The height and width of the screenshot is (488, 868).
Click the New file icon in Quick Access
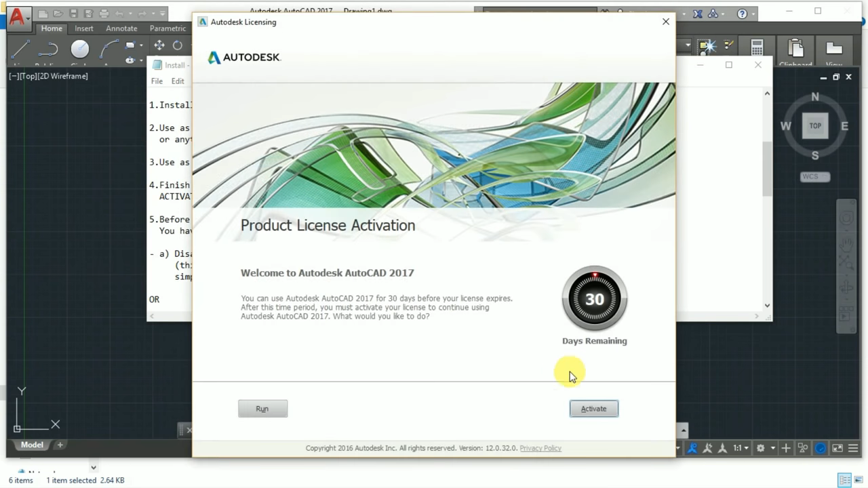(43, 14)
